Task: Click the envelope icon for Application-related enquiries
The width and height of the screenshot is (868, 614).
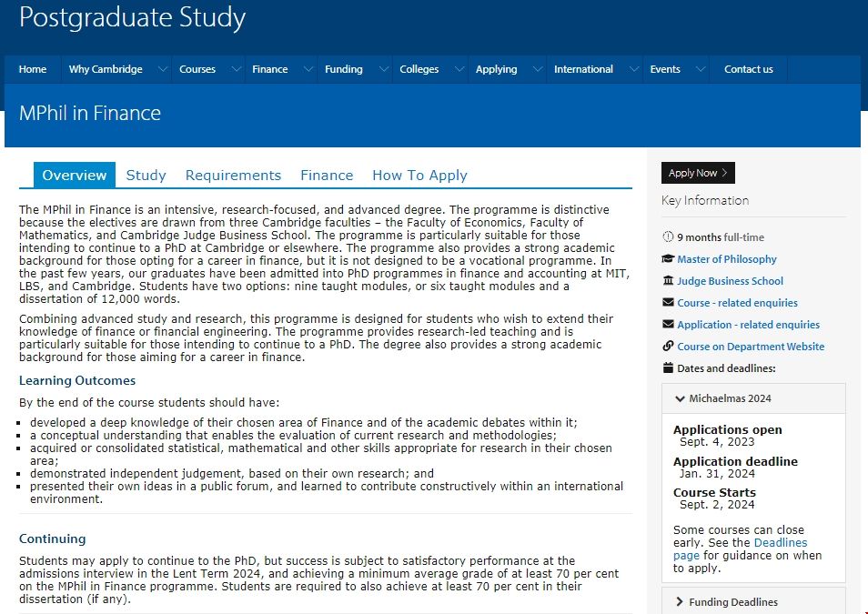Action: click(x=669, y=325)
